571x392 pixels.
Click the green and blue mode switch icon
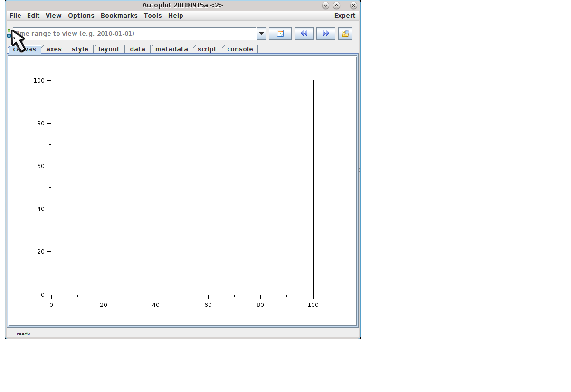click(9, 33)
